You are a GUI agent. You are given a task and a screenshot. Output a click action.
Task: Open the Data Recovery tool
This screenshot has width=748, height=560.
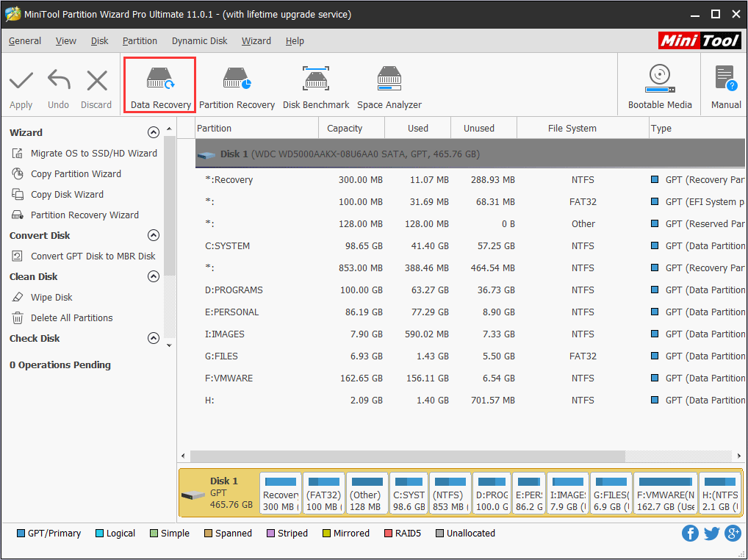pos(160,85)
